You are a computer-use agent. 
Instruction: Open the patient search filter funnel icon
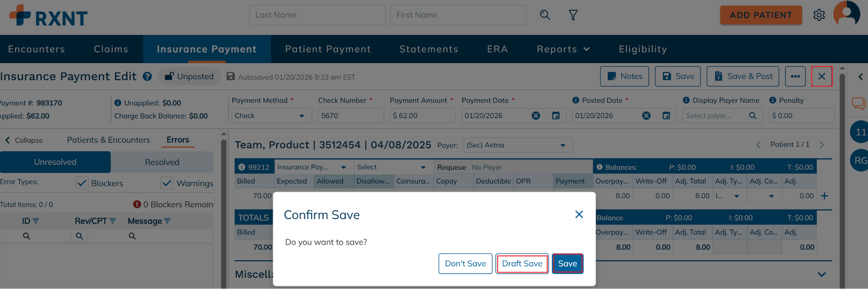[x=573, y=15]
